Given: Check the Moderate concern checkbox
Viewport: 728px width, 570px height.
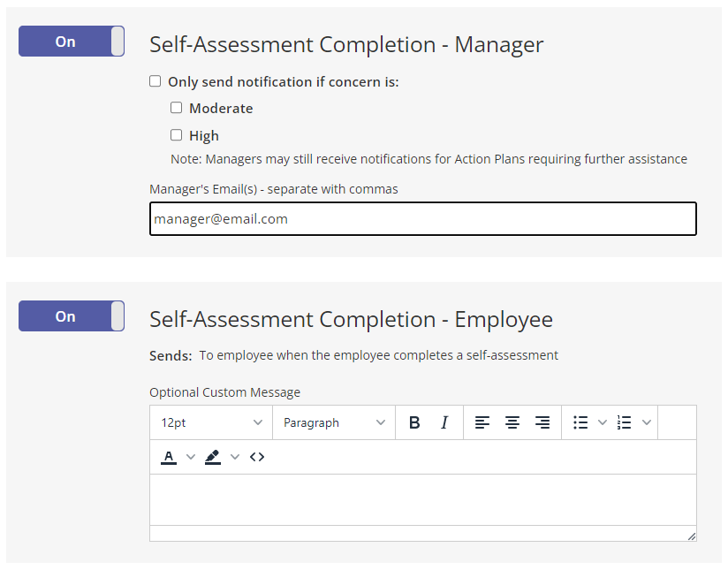Looking at the screenshot, I should pos(176,108).
